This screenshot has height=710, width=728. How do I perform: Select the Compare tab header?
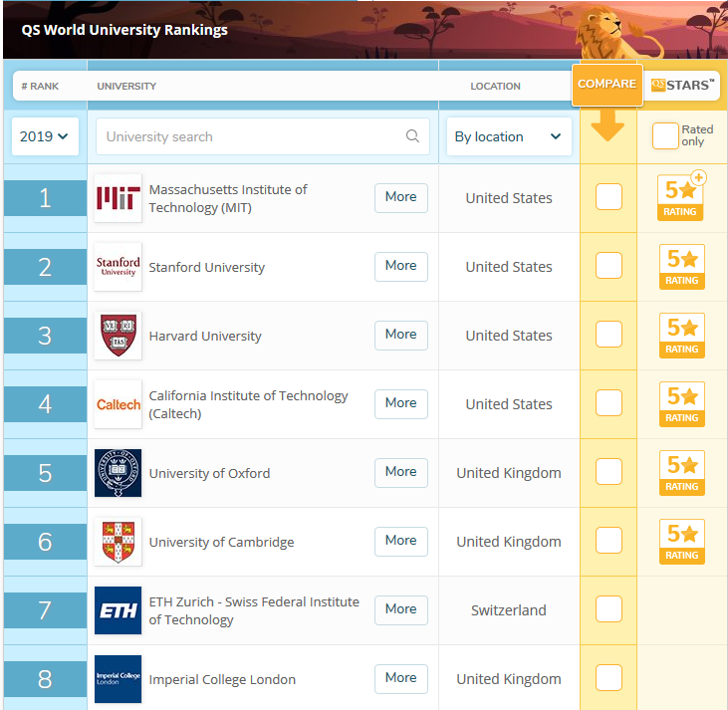(x=607, y=85)
